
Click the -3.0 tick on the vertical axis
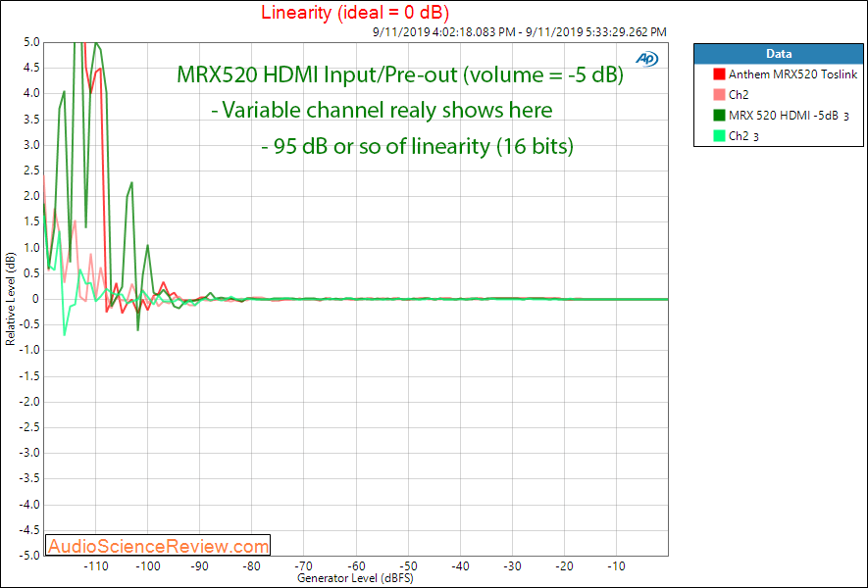coord(29,453)
